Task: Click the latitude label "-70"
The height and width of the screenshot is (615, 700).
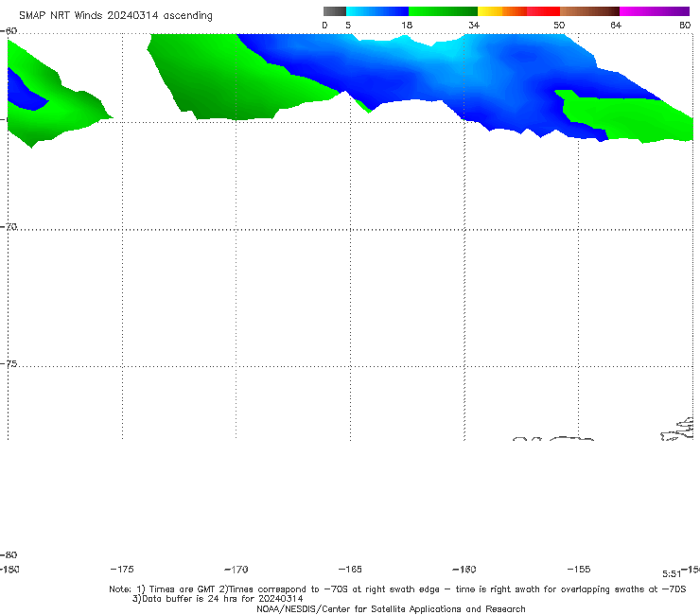Action: click(x=9, y=226)
